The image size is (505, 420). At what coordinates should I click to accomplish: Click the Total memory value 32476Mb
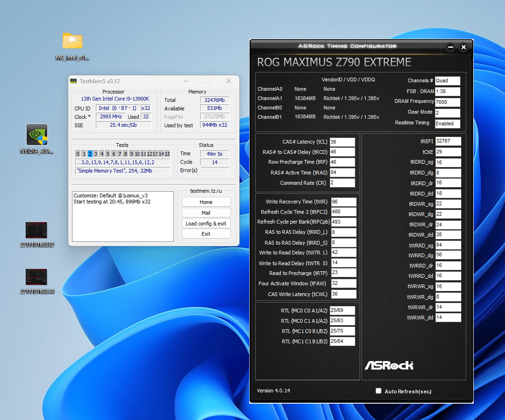[x=215, y=100]
